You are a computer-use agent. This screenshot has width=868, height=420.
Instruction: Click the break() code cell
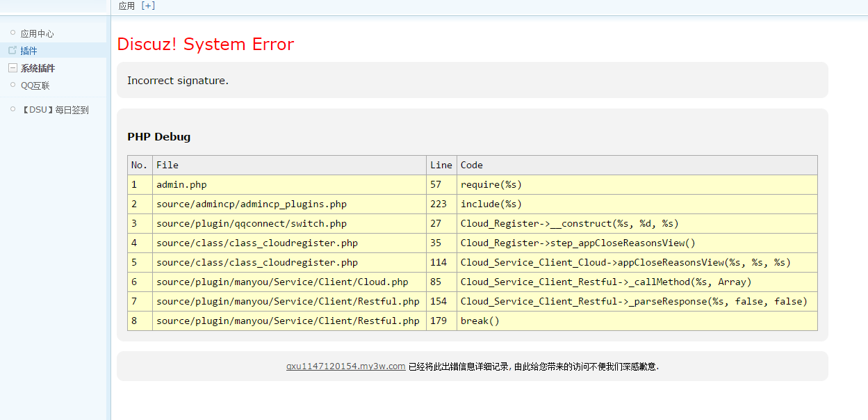point(637,321)
